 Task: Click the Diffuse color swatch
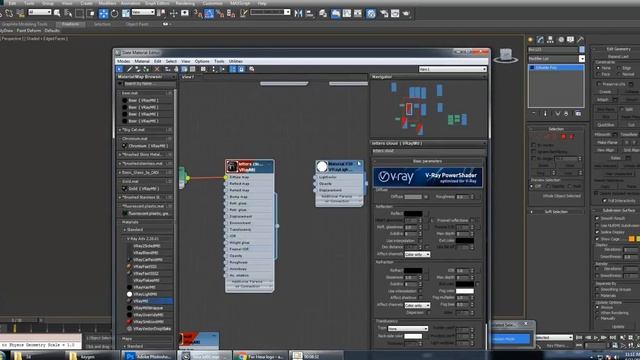coord(413,197)
